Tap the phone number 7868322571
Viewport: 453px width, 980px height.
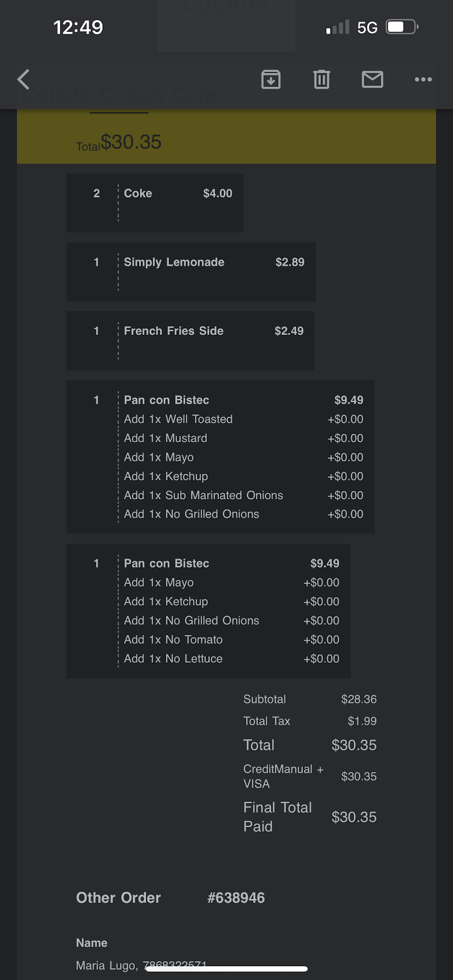[x=175, y=965]
